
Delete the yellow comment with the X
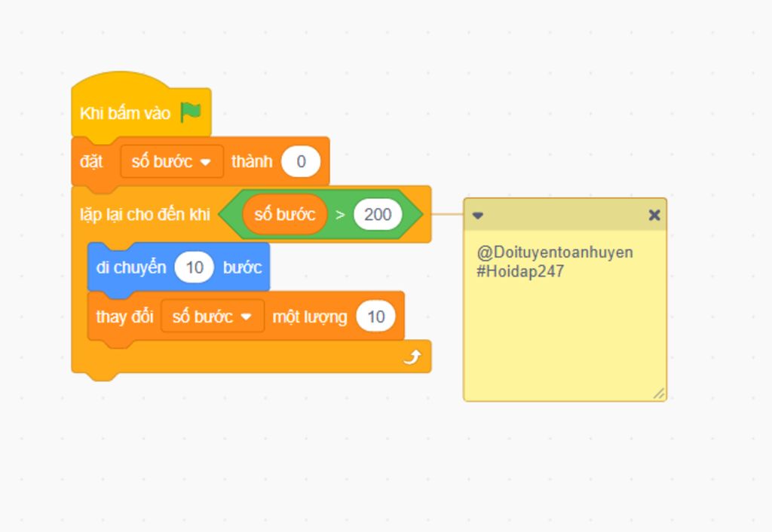coord(654,215)
